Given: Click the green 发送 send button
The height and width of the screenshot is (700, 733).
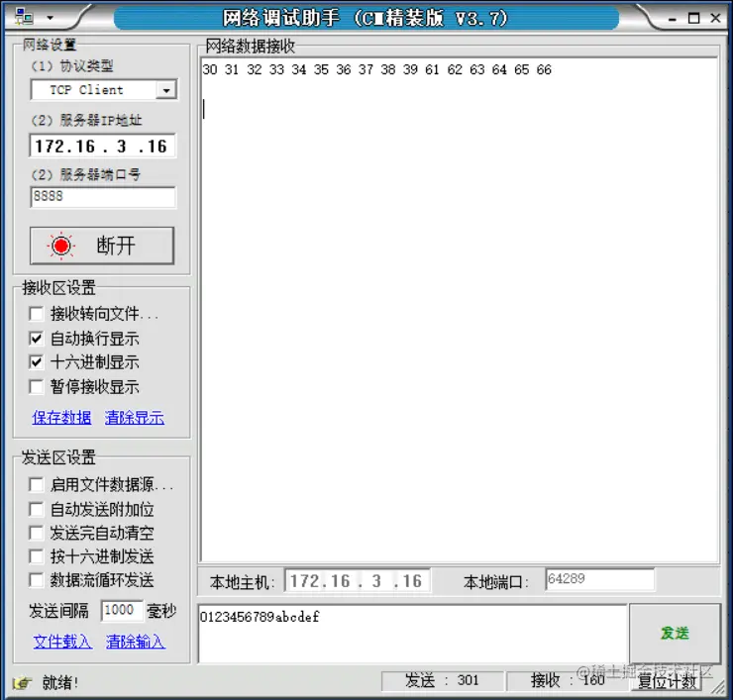Looking at the screenshot, I should (675, 634).
